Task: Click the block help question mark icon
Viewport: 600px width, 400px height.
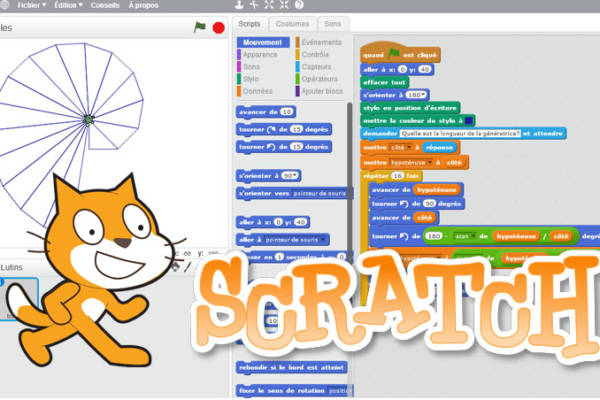Action: point(299,5)
